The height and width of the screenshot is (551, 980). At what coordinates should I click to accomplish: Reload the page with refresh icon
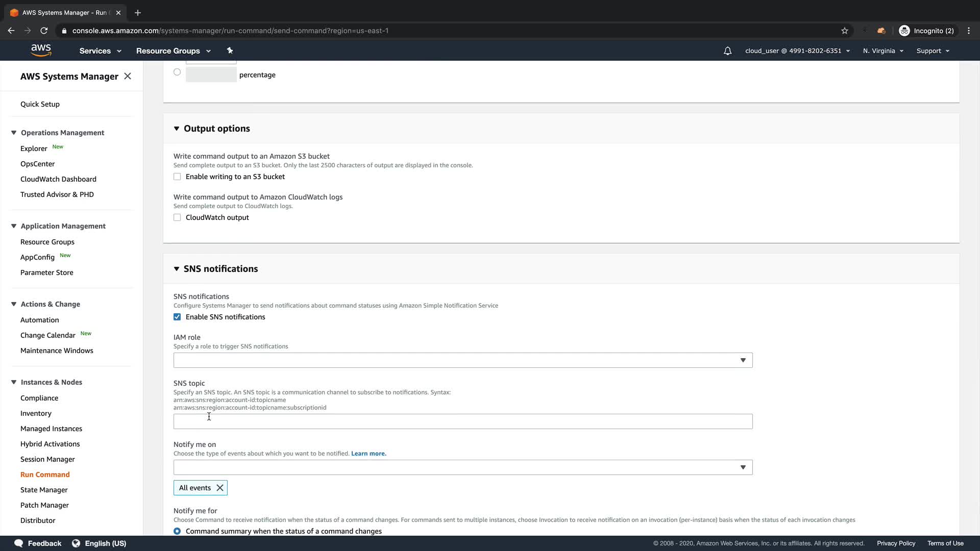pos(44,31)
